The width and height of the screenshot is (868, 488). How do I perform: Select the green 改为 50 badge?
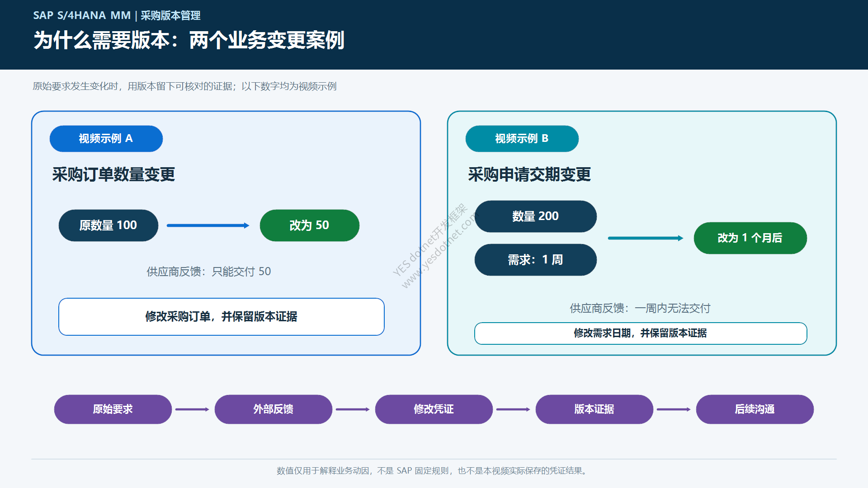tap(310, 225)
